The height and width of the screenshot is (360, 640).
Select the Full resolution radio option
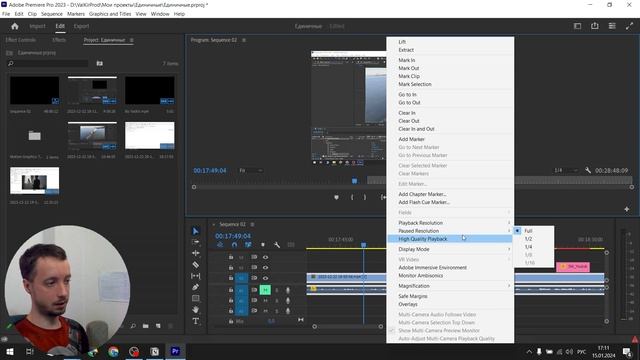click(517, 231)
